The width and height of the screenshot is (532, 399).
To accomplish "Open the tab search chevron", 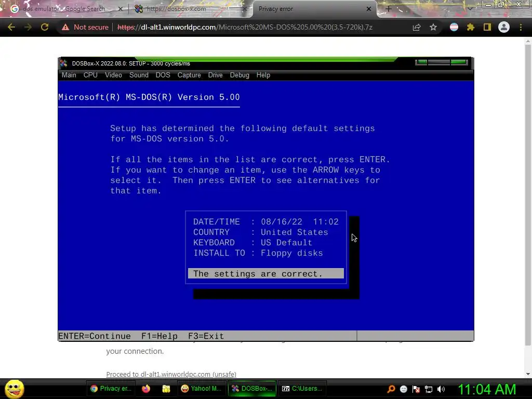I will point(470,9).
